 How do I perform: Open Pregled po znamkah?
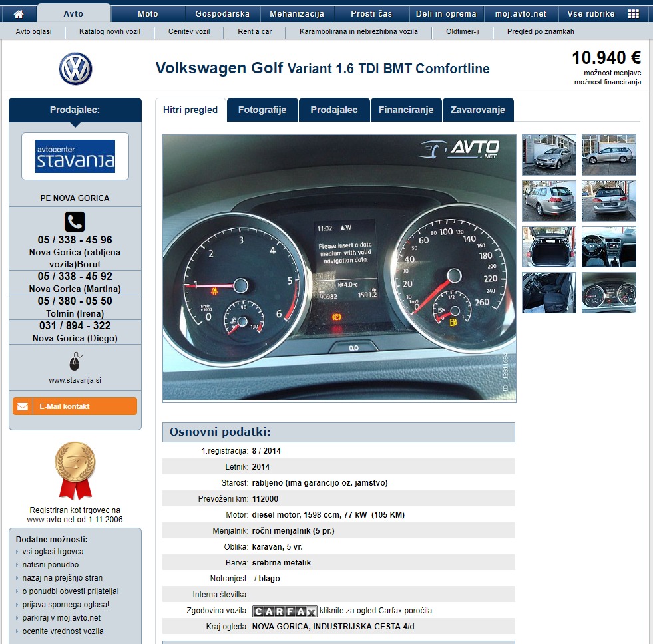pyautogui.click(x=541, y=31)
